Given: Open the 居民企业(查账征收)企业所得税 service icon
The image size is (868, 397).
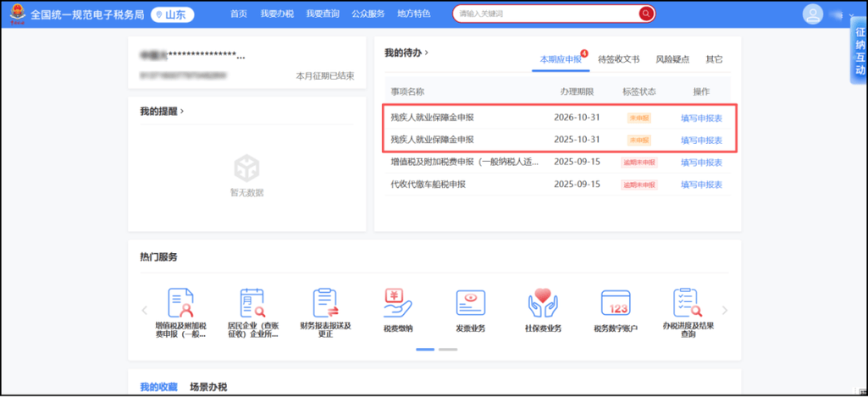Looking at the screenshot, I should point(252,302).
